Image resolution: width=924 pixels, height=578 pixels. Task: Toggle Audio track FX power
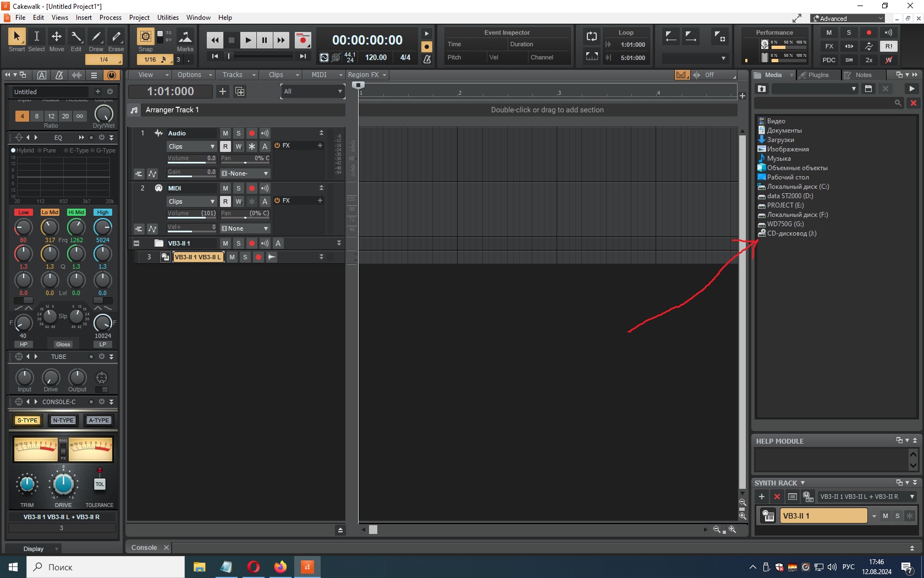coord(277,145)
